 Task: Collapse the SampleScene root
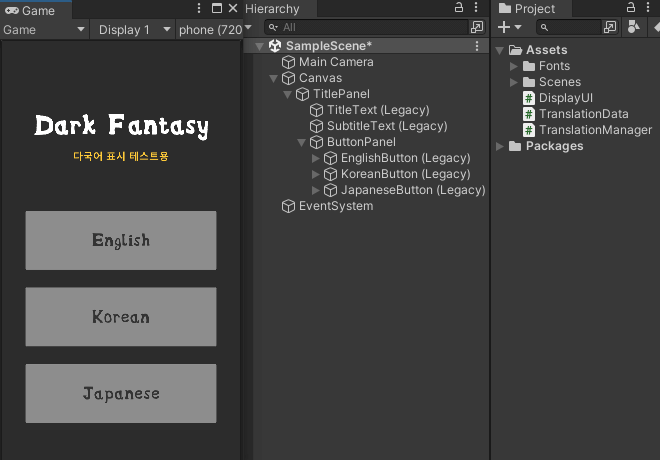(x=259, y=46)
